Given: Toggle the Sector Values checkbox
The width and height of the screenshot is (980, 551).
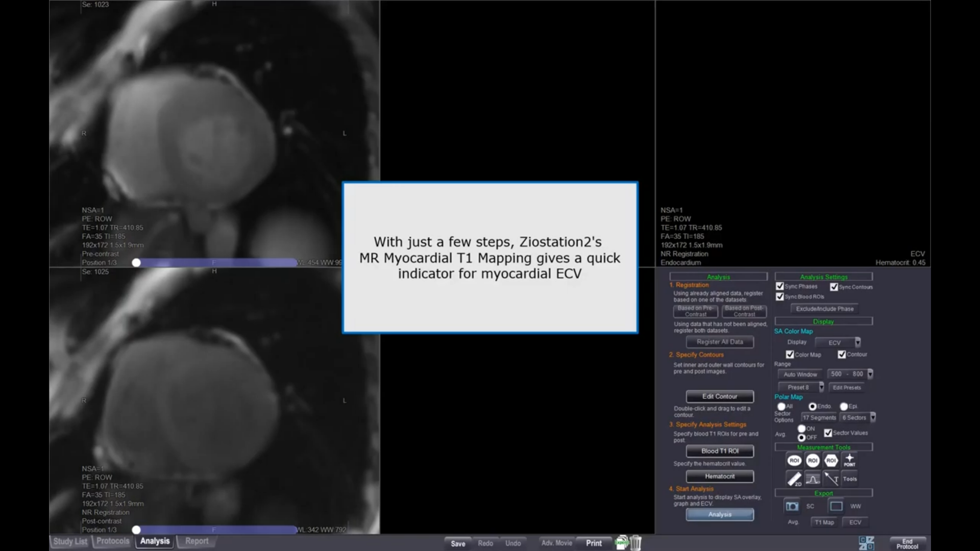Looking at the screenshot, I should click(x=828, y=433).
